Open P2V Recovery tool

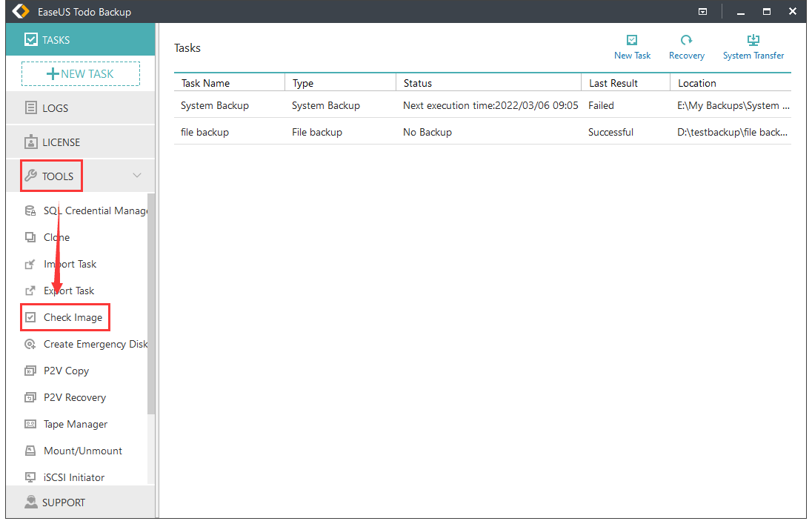tap(75, 397)
